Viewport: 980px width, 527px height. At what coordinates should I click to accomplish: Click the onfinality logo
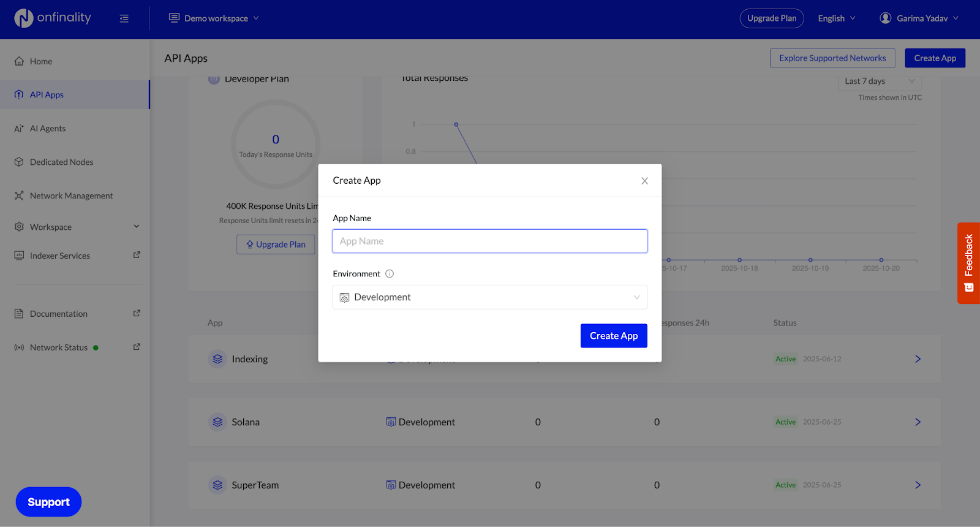53,18
